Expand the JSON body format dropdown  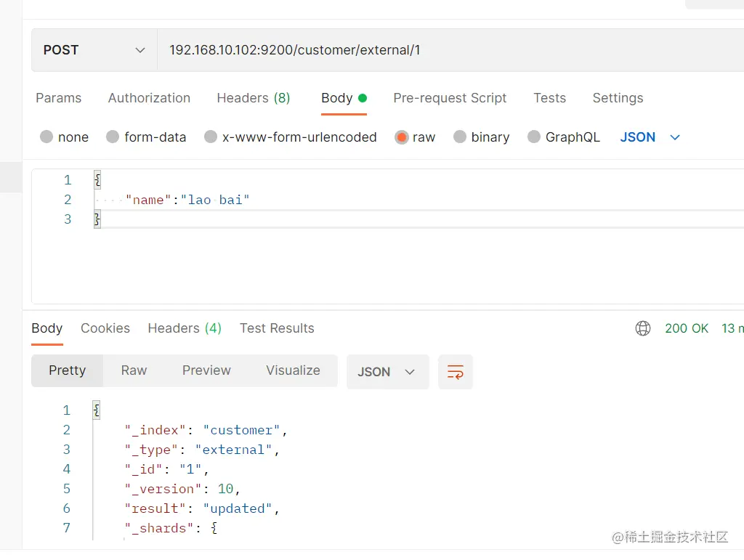coord(650,137)
